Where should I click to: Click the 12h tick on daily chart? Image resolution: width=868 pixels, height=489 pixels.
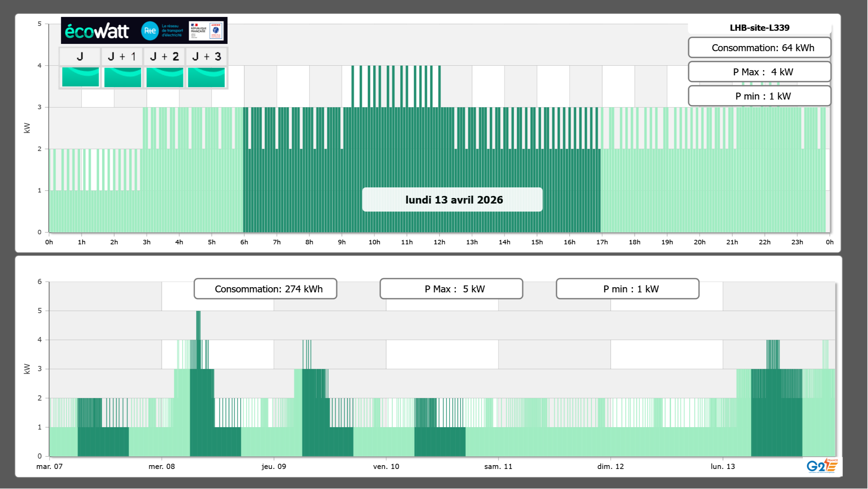coord(439,242)
